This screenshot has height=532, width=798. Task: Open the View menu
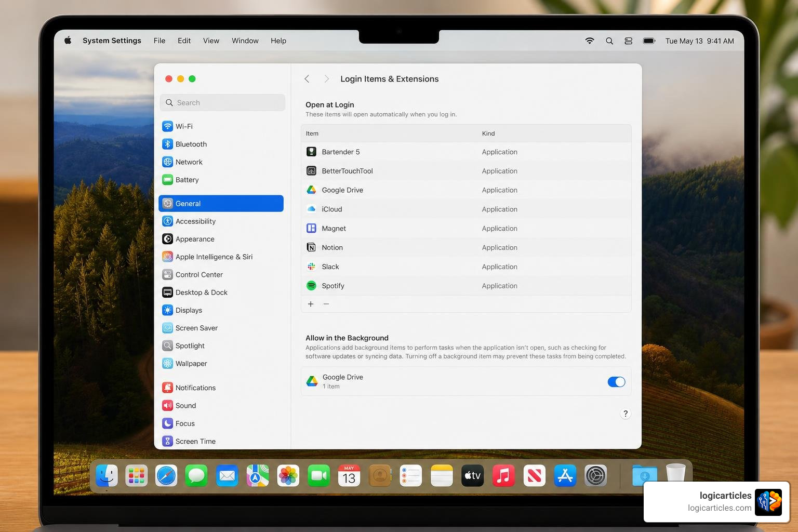click(211, 41)
